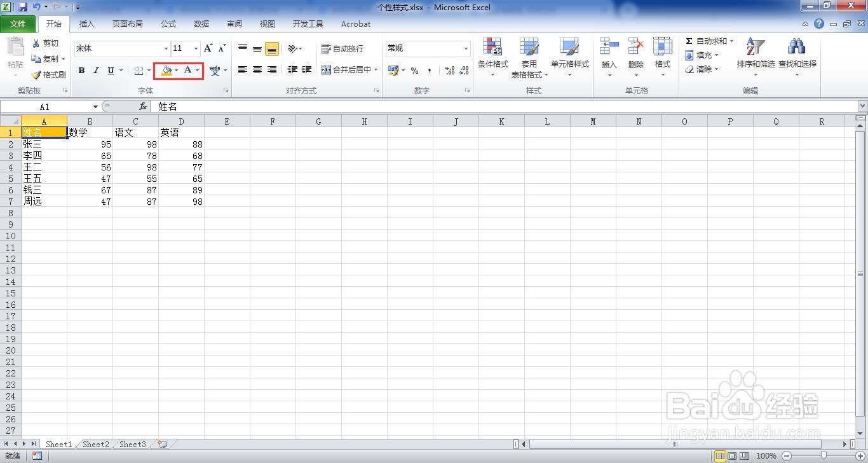Click the zoom slider in status bar

(824, 456)
